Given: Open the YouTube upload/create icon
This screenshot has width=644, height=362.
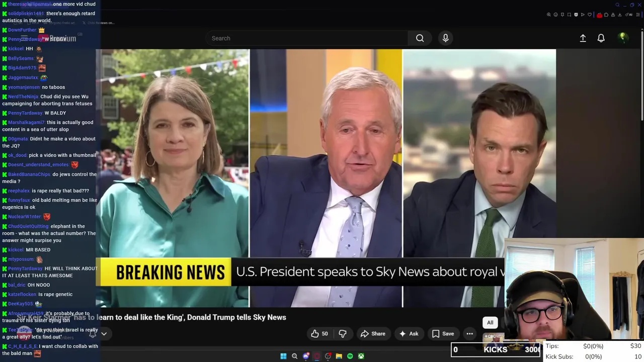Looking at the screenshot, I should pos(583,38).
